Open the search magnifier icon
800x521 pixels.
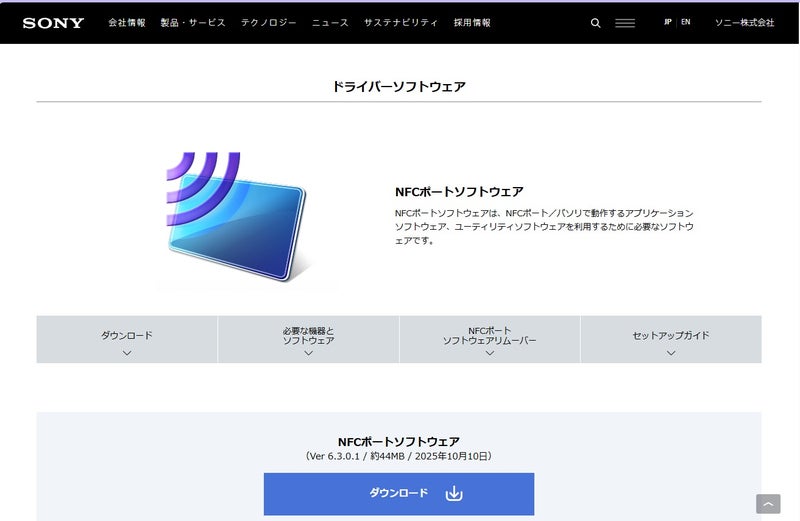click(x=596, y=23)
